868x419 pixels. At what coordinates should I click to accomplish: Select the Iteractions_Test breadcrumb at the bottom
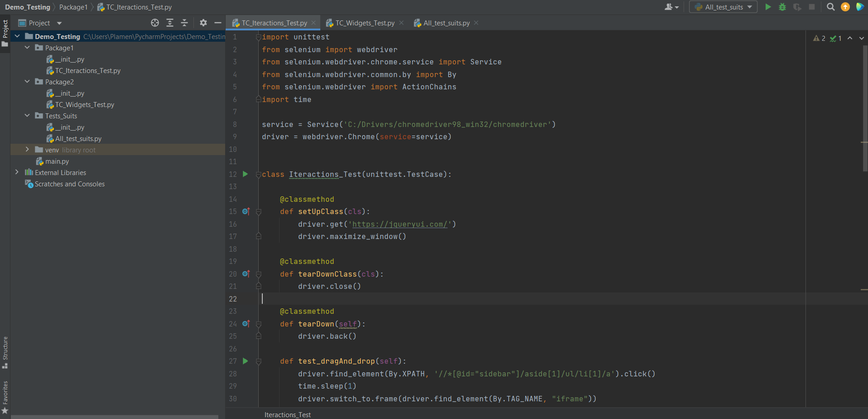click(287, 414)
